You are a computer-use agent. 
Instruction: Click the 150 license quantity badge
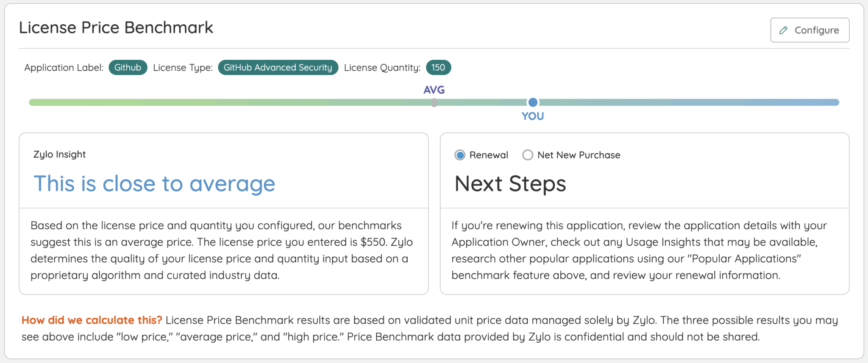point(438,67)
